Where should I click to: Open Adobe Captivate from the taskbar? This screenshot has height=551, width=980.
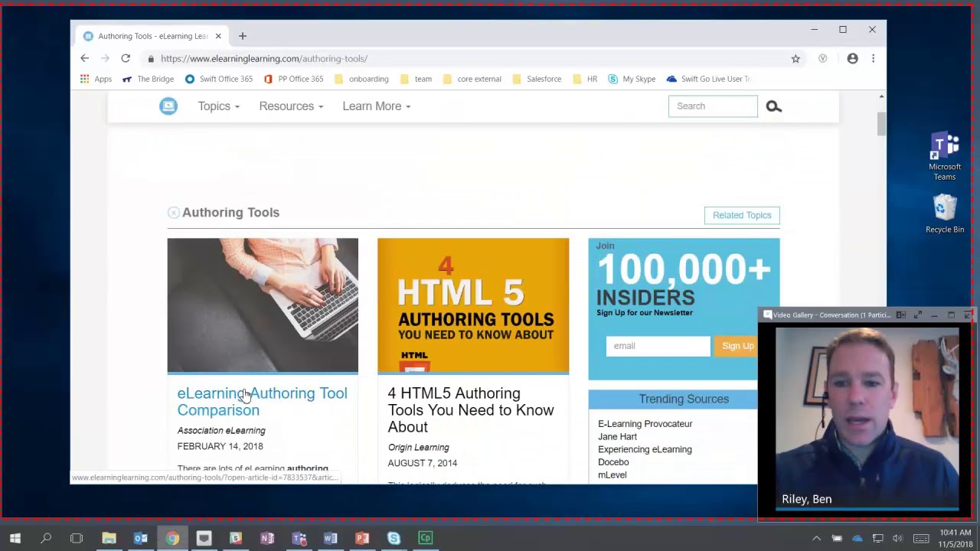tap(426, 538)
